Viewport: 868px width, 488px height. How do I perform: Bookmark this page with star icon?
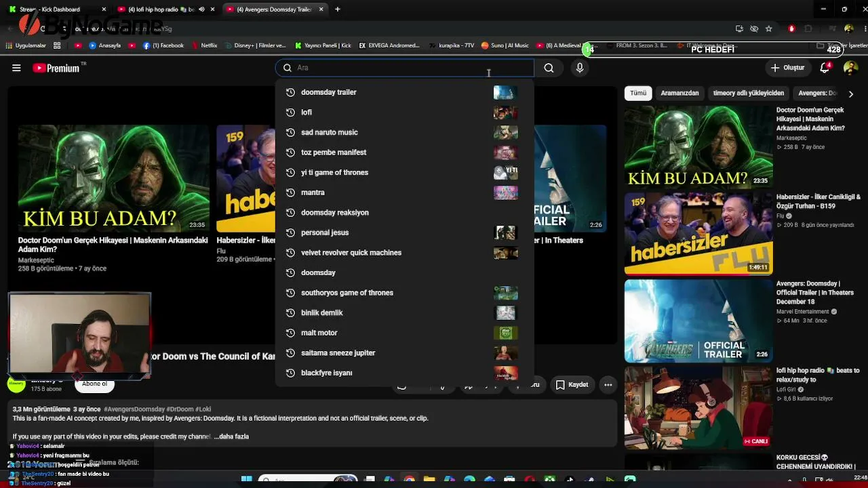768,28
